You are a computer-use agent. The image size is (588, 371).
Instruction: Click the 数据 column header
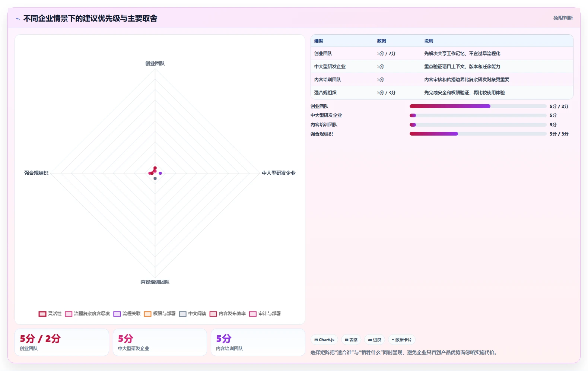tap(382, 41)
